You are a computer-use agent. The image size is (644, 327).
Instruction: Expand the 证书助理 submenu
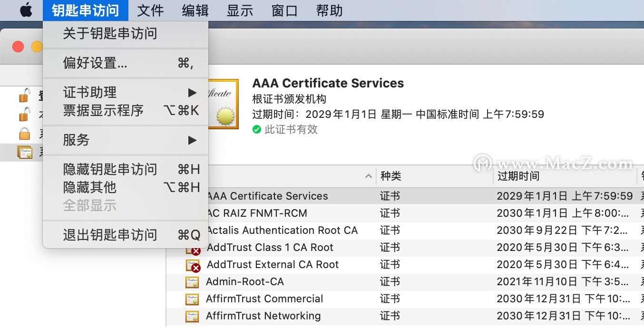coord(126,92)
